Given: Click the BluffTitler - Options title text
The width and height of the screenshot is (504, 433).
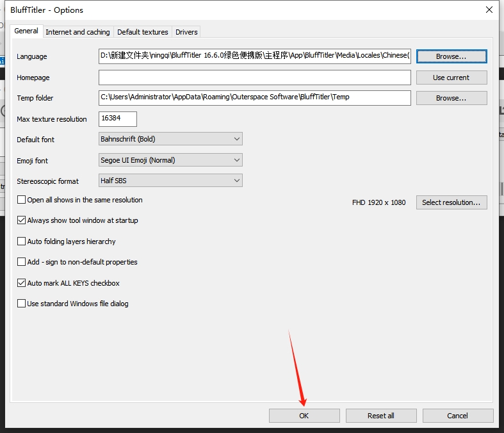Looking at the screenshot, I should click(x=47, y=10).
